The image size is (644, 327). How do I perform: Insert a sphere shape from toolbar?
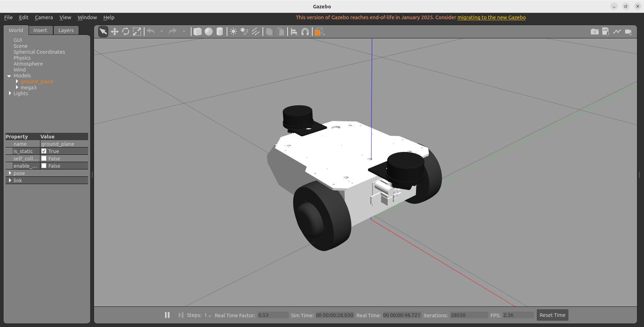click(x=209, y=32)
